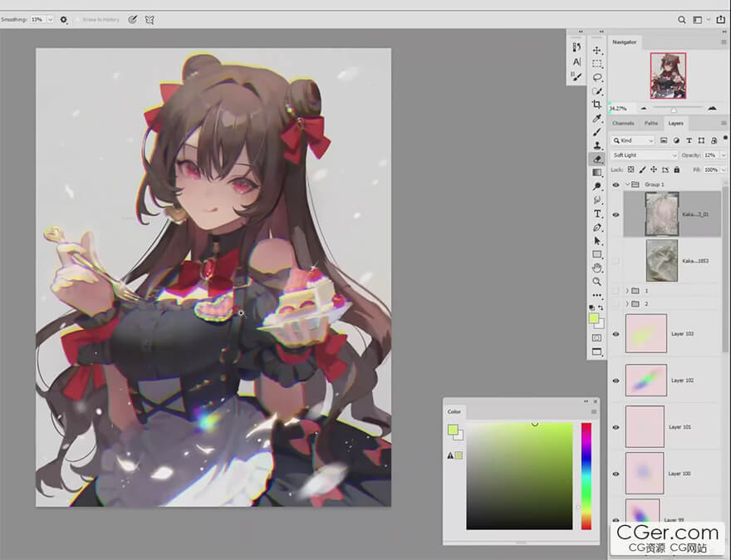
Task: Select the Dodge tool
Action: point(596,186)
